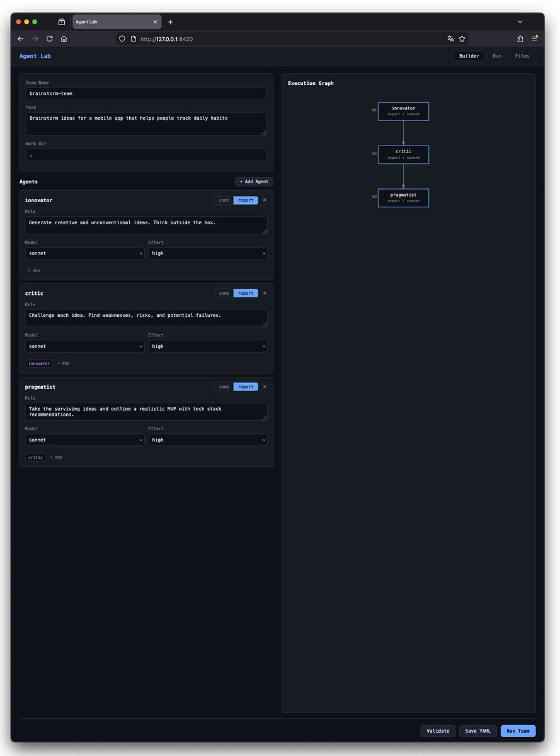This screenshot has width=560, height=756.
Task: Set critic agent to code mode
Action: (224, 293)
